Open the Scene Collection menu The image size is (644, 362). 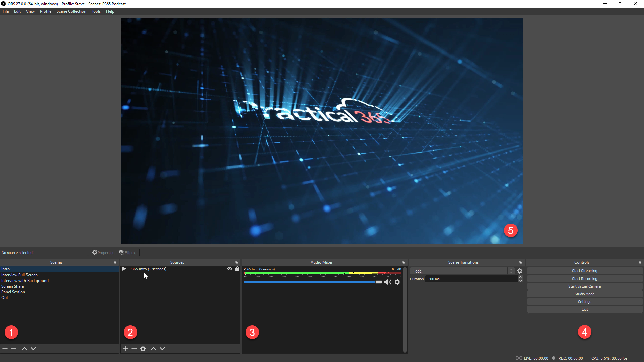71,11
